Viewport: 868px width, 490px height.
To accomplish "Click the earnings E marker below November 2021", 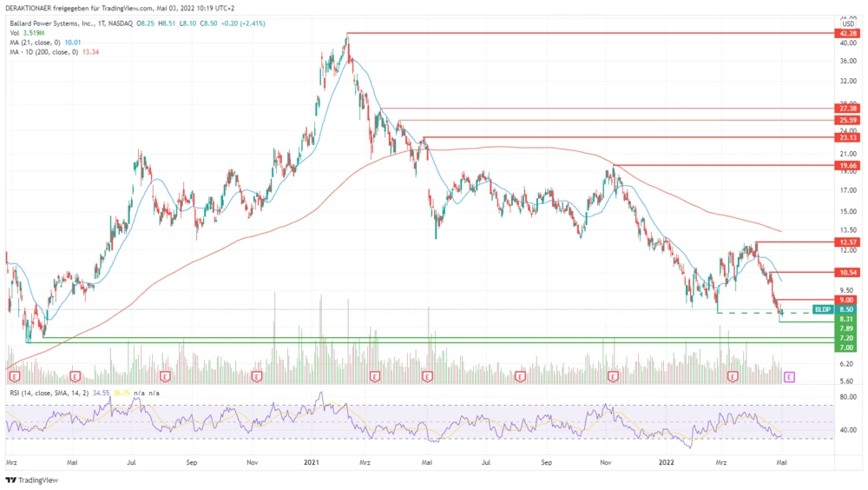I will coord(614,377).
